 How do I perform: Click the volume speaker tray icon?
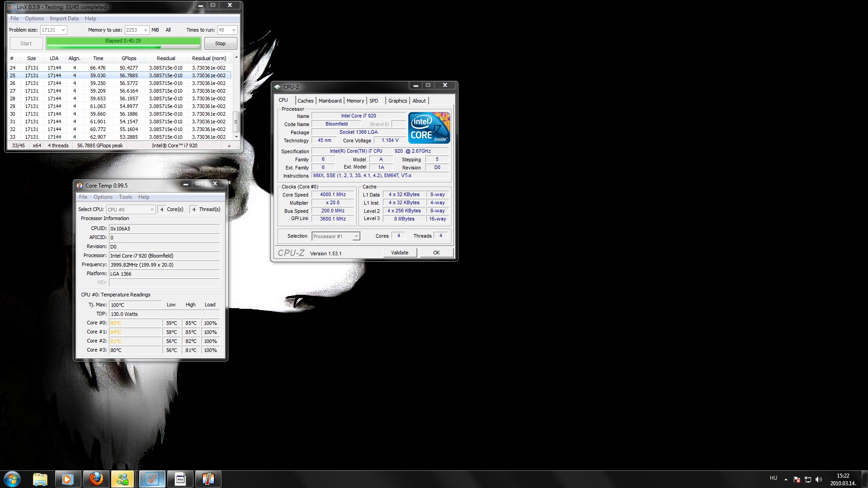click(819, 479)
